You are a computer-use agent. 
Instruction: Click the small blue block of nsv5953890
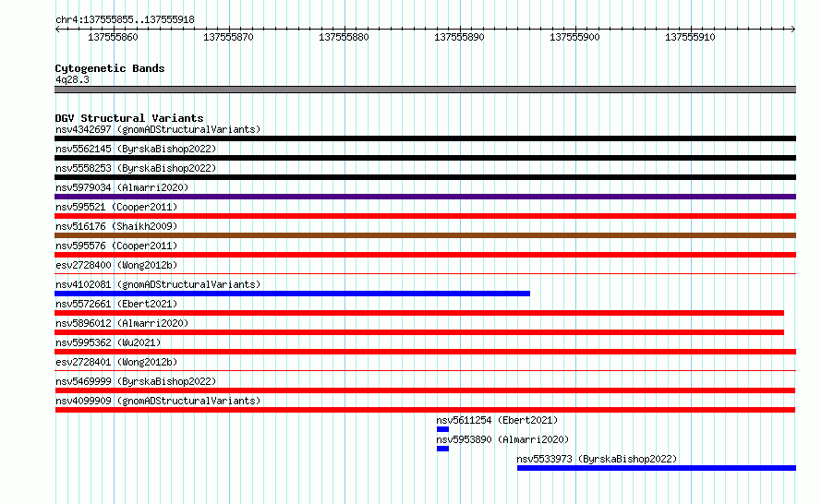(442, 449)
